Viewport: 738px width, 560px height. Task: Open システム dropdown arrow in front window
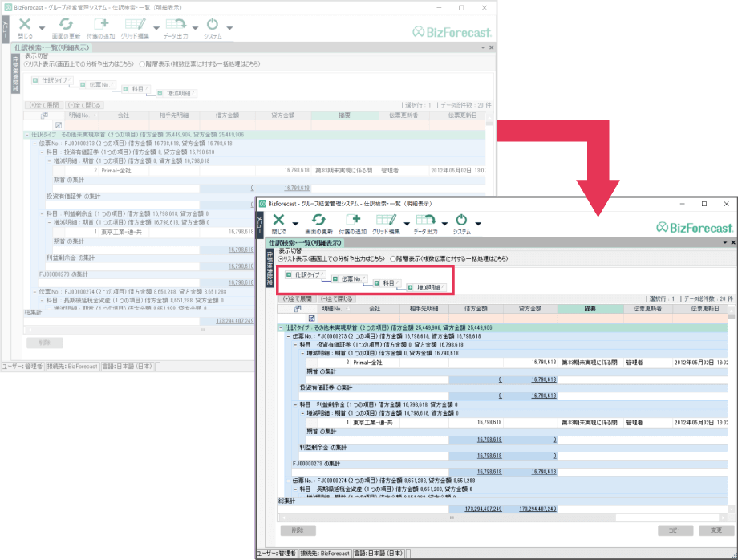click(478, 224)
